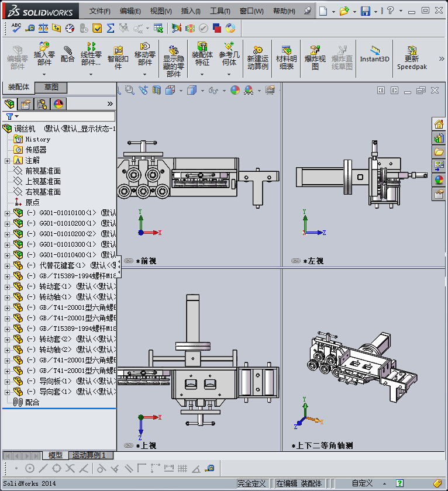Click the Save disk icon
This screenshot has height=491, width=448.
(x=366, y=11)
